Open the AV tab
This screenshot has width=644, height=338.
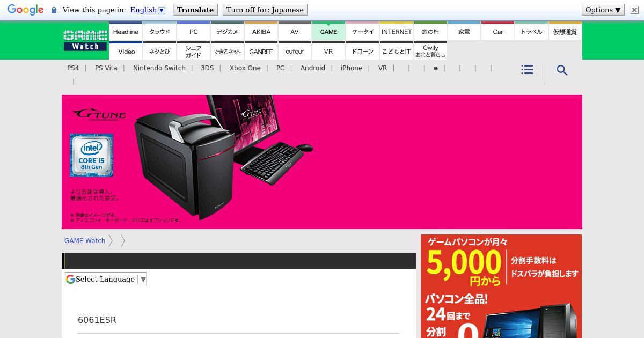(295, 32)
